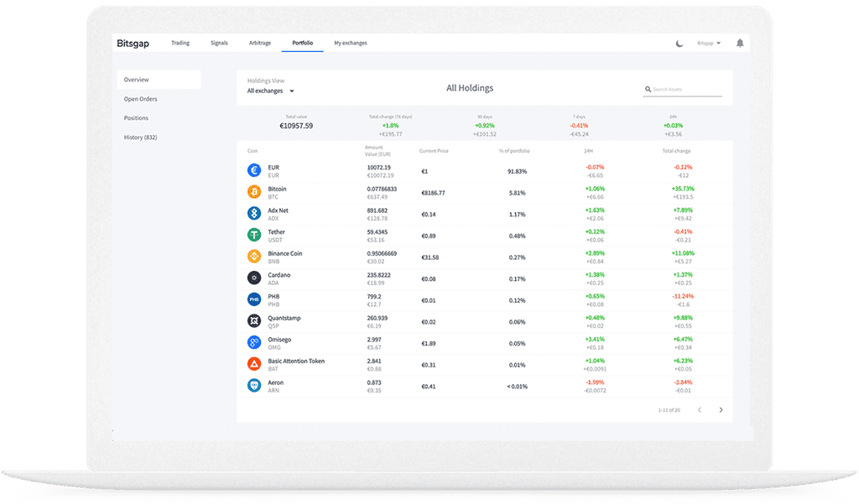Viewport: 859px width, 504px height.
Task: Click Omisego coin icon
Action: [x=254, y=342]
